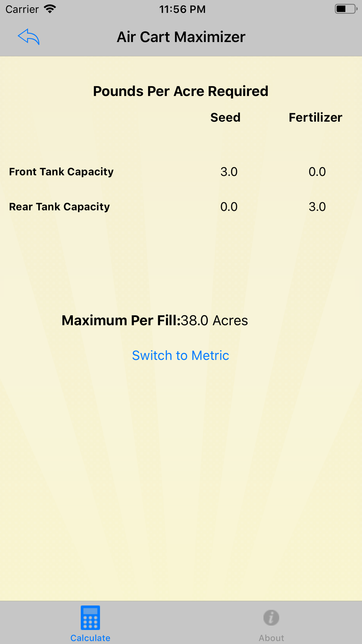Tap the Seed column header
362x644 pixels.
(x=225, y=117)
